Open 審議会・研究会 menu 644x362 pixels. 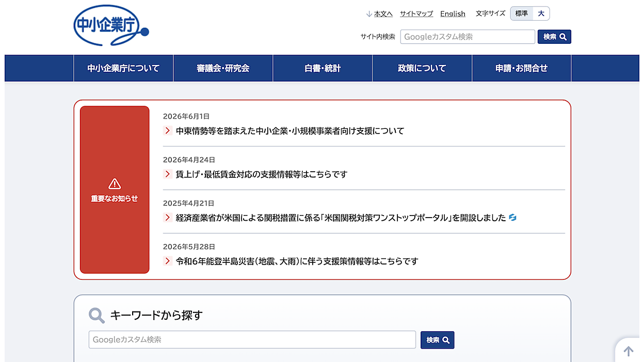223,68
